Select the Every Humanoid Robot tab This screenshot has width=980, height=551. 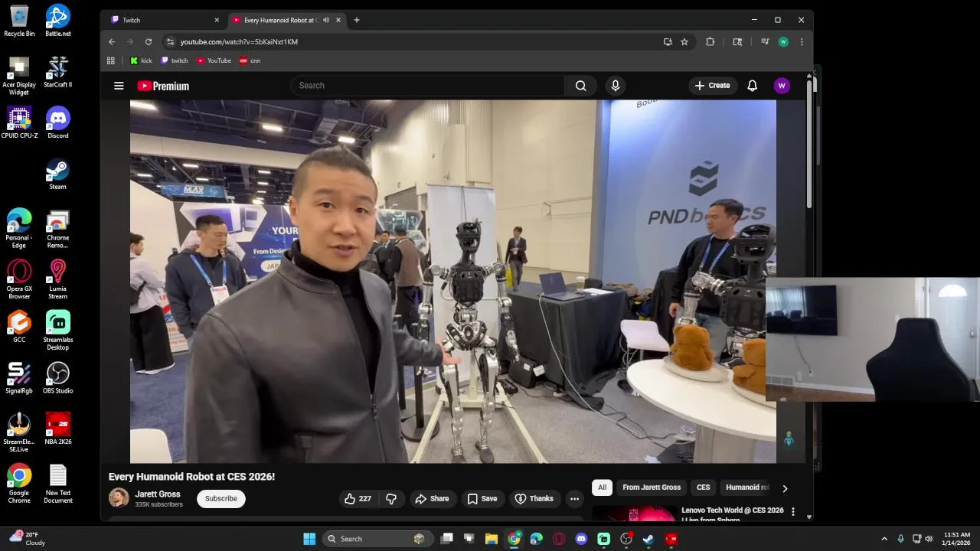[x=287, y=20]
